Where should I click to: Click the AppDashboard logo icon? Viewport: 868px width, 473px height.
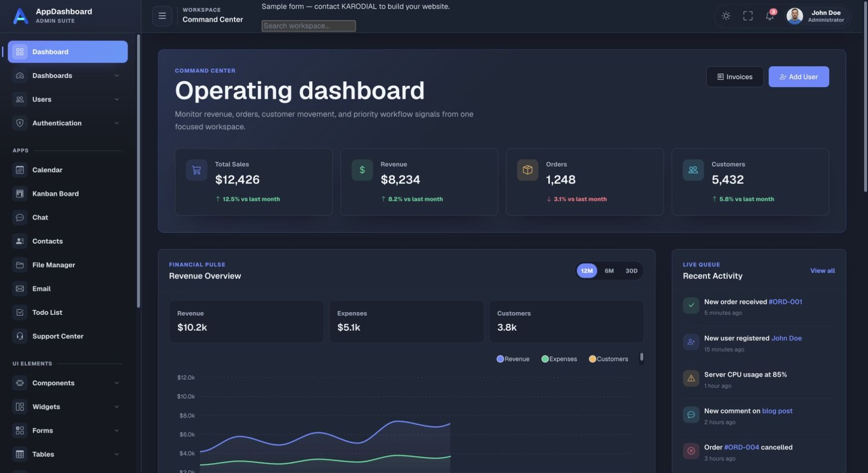tap(21, 16)
